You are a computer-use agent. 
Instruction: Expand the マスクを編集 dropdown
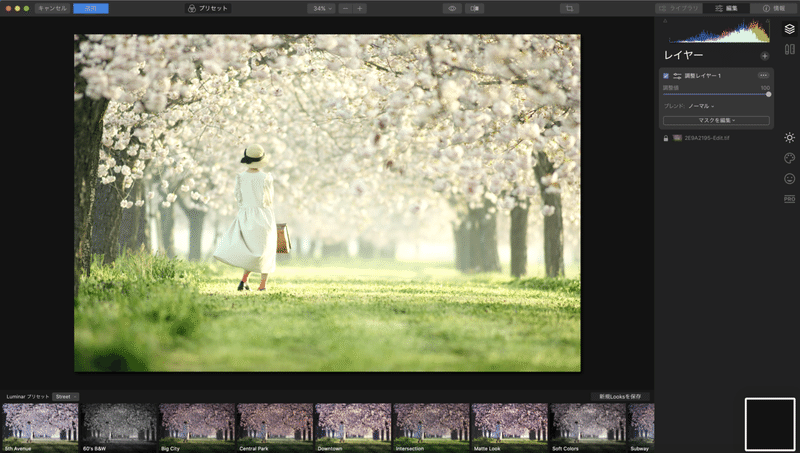[716, 120]
